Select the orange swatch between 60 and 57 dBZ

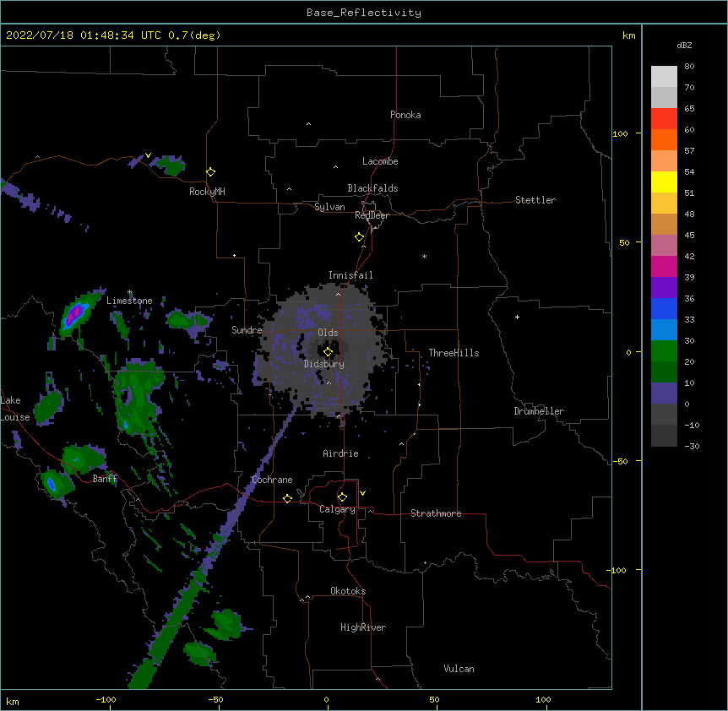coord(664,139)
